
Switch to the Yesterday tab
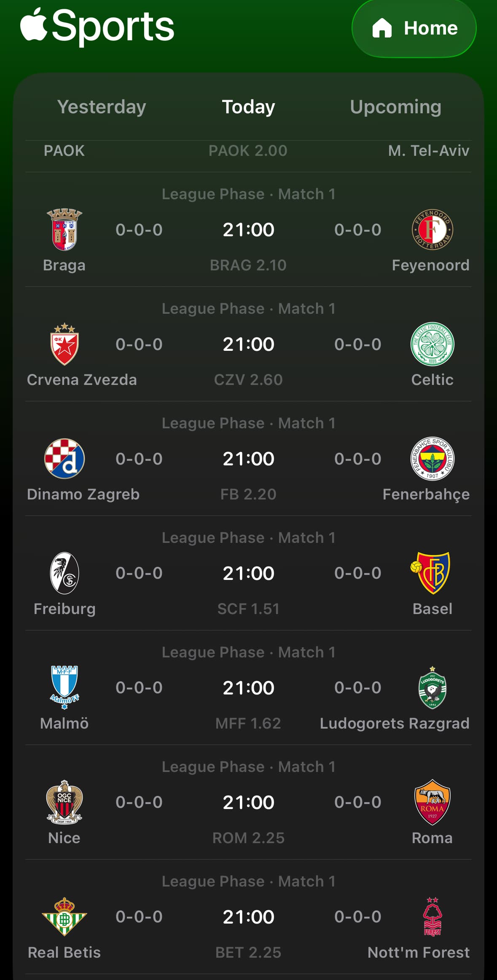tap(102, 107)
